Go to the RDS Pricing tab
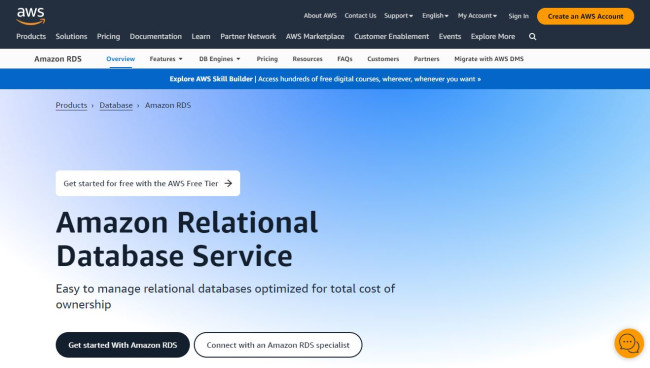 [267, 59]
